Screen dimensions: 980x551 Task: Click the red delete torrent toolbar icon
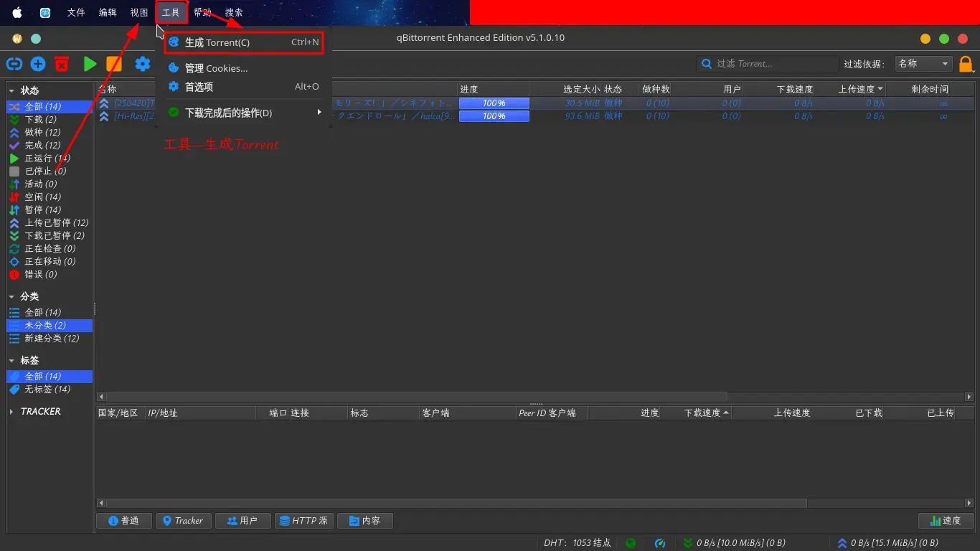pyautogui.click(x=62, y=64)
